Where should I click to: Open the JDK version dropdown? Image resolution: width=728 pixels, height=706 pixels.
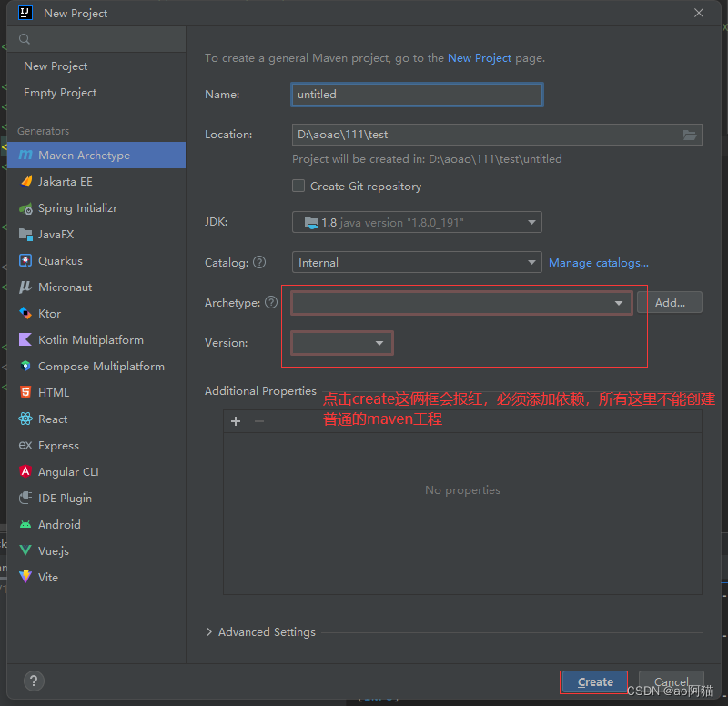(x=417, y=222)
